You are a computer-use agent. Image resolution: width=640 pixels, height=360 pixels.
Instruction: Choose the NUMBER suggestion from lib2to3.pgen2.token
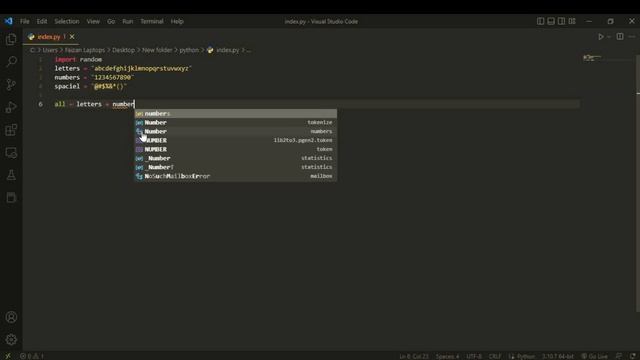236,140
